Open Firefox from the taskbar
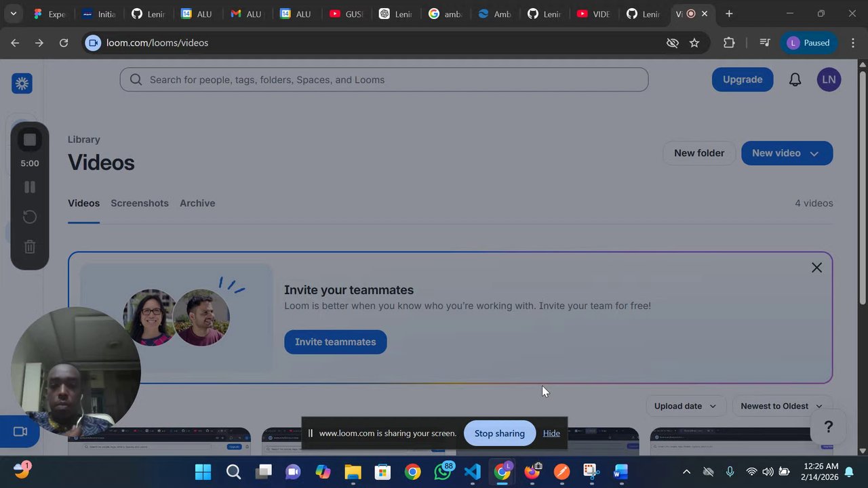Viewport: 868px width, 488px height. [x=532, y=472]
